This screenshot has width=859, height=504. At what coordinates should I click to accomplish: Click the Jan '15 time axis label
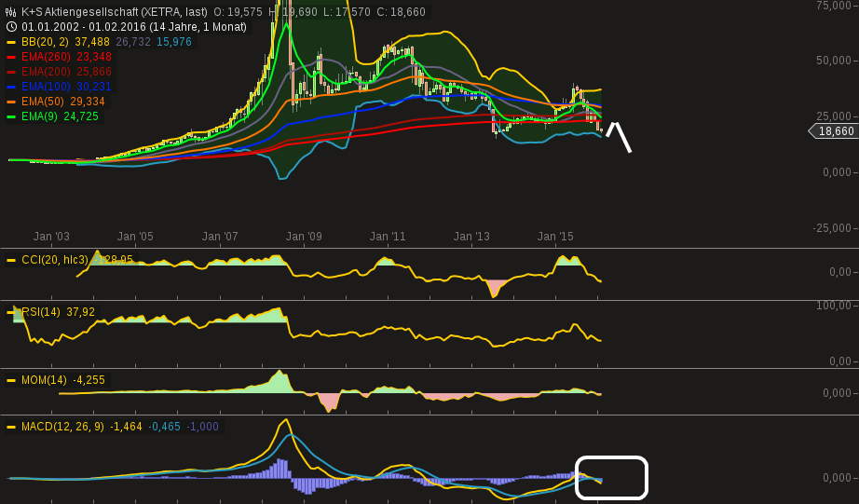click(555, 237)
